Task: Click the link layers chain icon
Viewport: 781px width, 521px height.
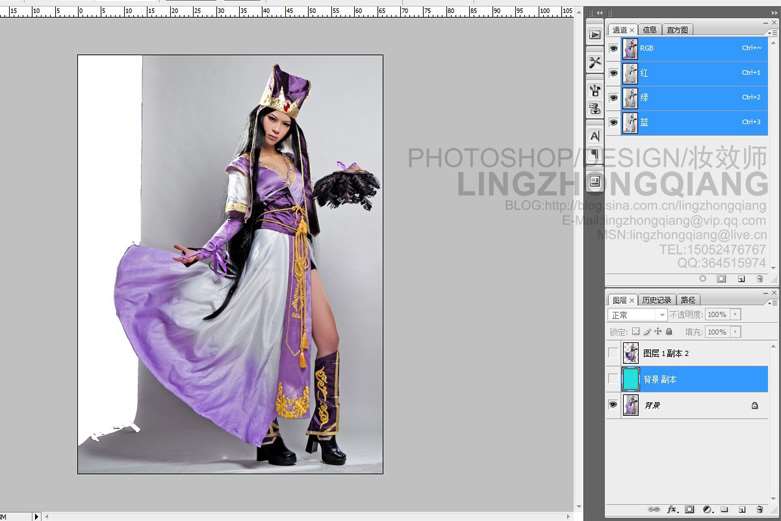Action: click(654, 510)
